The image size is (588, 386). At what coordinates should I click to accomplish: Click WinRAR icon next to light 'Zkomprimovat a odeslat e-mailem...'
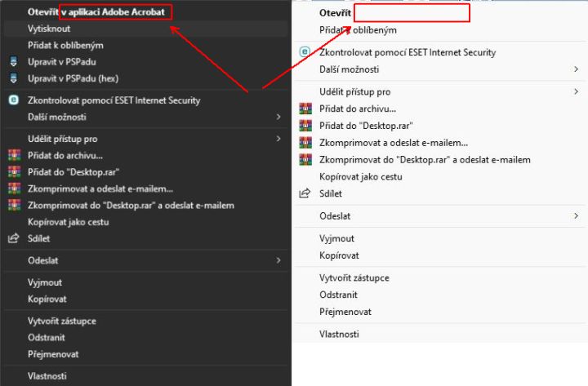[305, 143]
